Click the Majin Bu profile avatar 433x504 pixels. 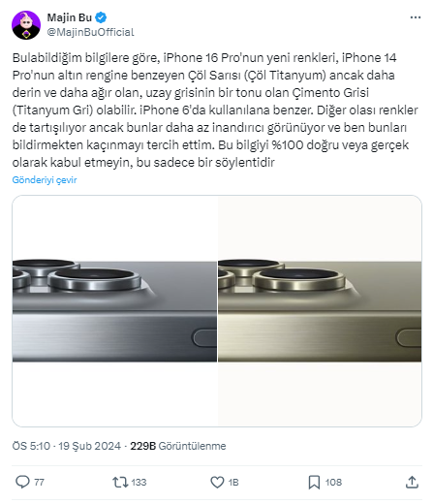click(26, 25)
